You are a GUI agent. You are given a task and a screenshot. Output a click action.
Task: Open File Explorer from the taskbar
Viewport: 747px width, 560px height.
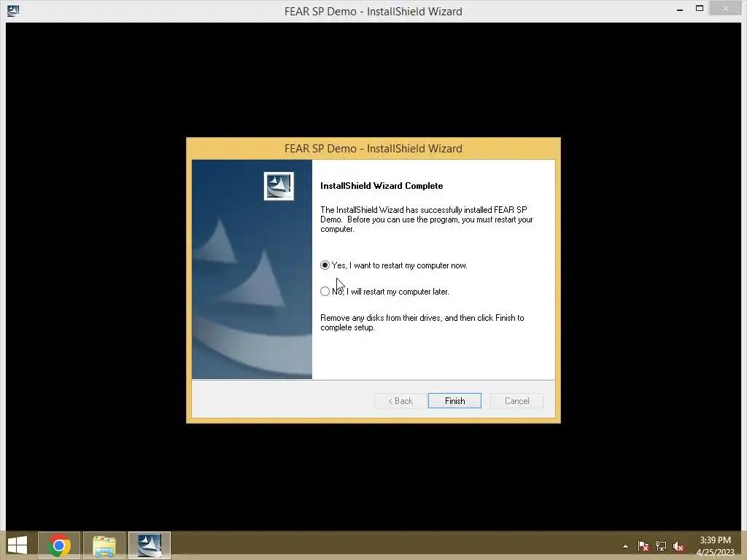(104, 545)
